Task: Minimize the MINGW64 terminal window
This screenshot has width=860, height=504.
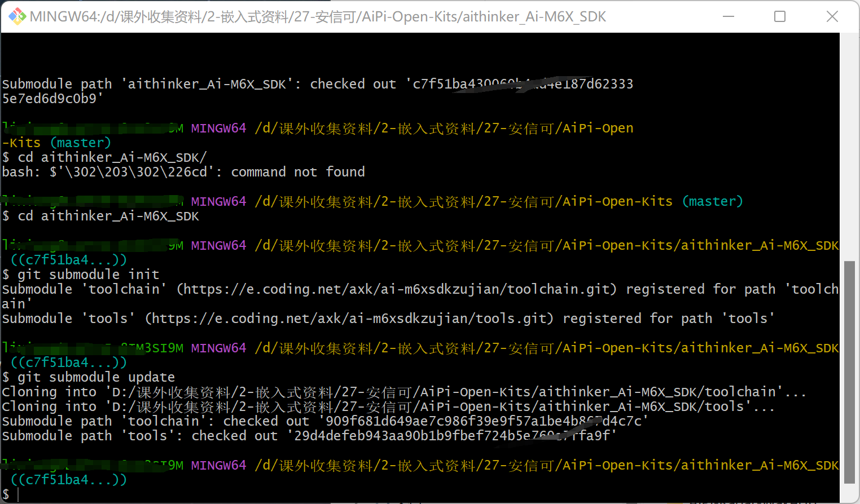Action: pos(729,16)
